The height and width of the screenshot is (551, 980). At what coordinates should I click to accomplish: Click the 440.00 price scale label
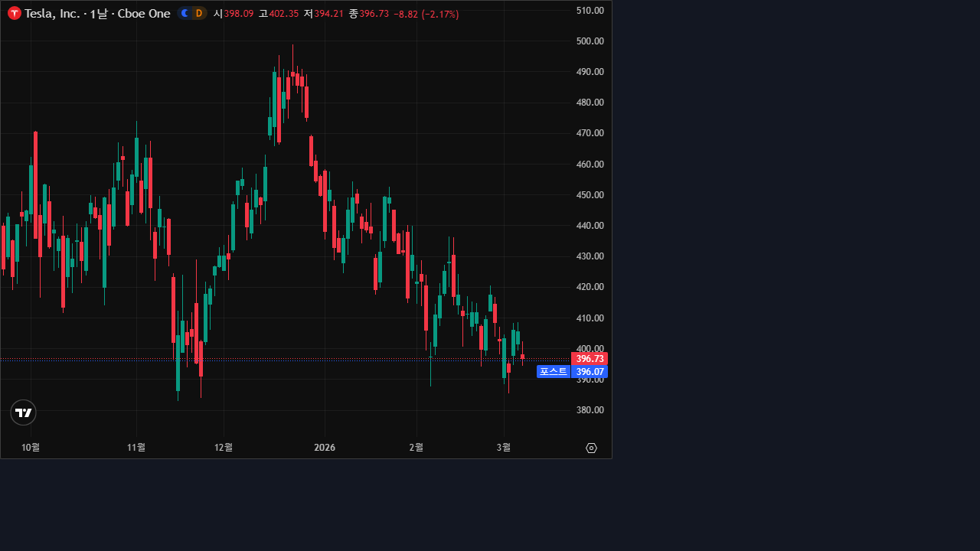590,226
